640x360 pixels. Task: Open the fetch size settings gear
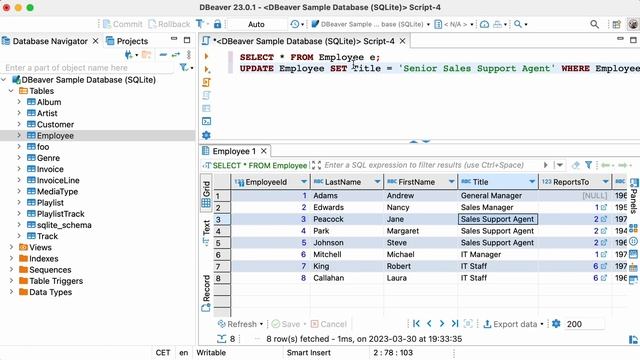pyautogui.click(x=556, y=324)
